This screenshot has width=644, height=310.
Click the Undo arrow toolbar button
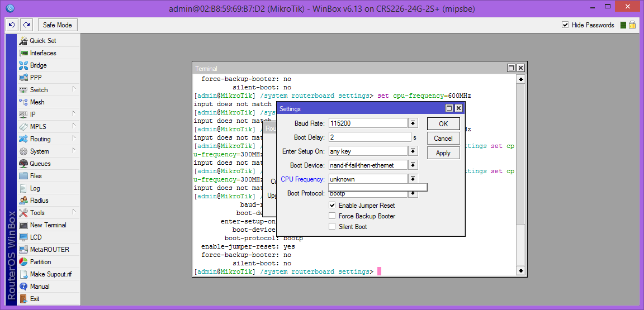(x=12, y=25)
